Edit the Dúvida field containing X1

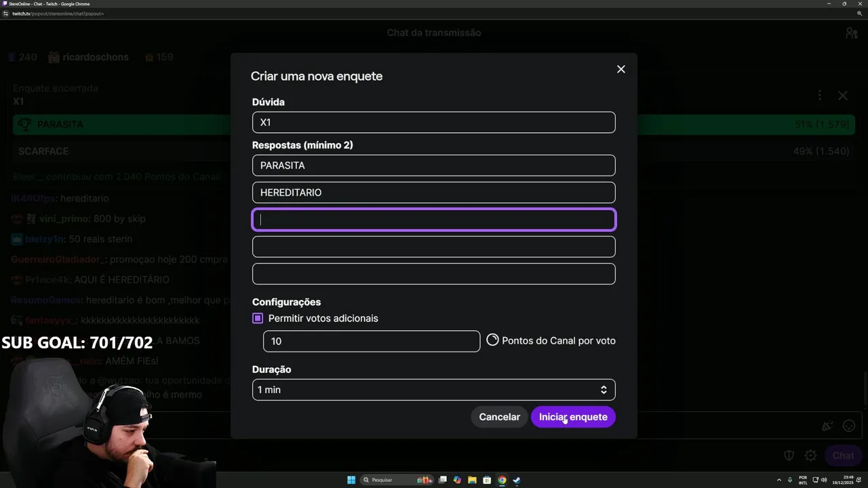coord(433,123)
